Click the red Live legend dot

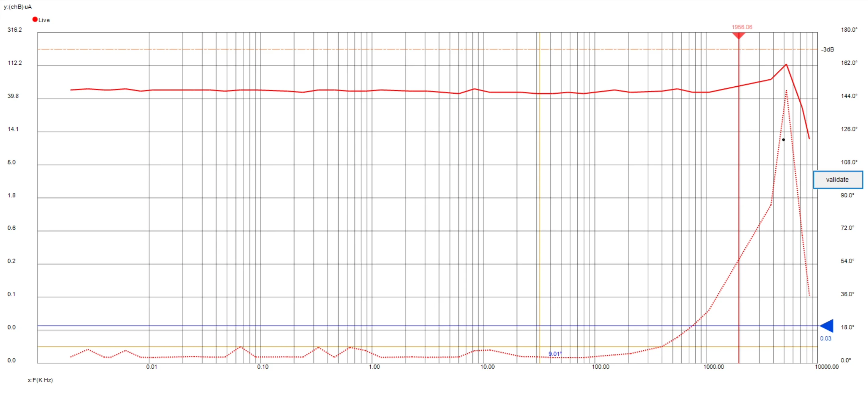pos(35,20)
